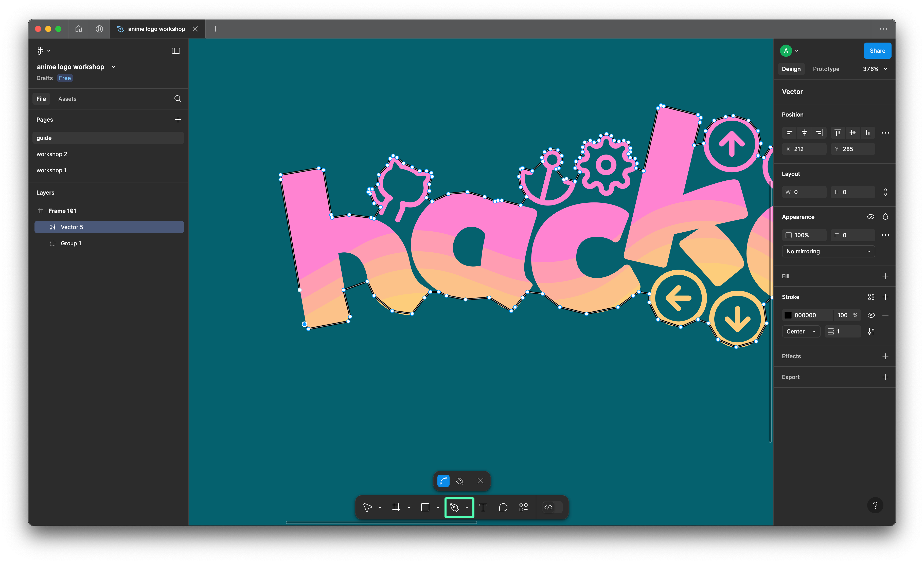Switch to the Prototype tab
Viewport: 924px width, 563px height.
(826, 69)
